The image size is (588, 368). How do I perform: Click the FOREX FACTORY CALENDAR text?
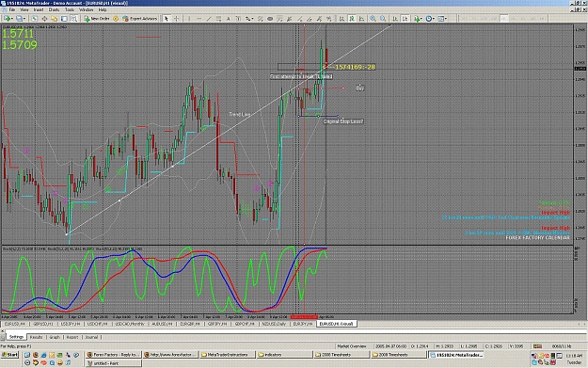click(x=537, y=238)
